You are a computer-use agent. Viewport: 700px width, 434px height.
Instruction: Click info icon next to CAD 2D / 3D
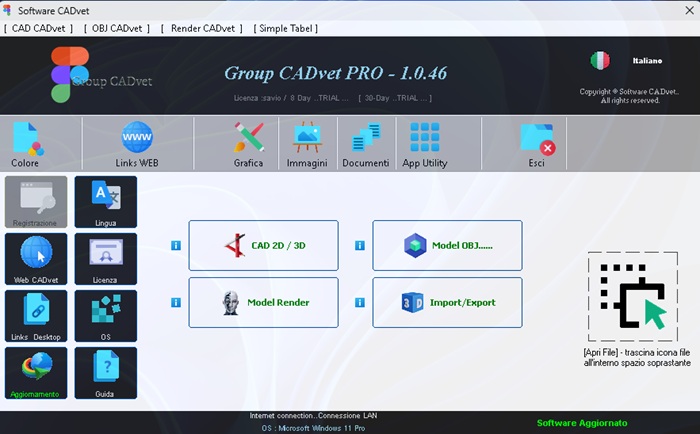[x=176, y=246]
